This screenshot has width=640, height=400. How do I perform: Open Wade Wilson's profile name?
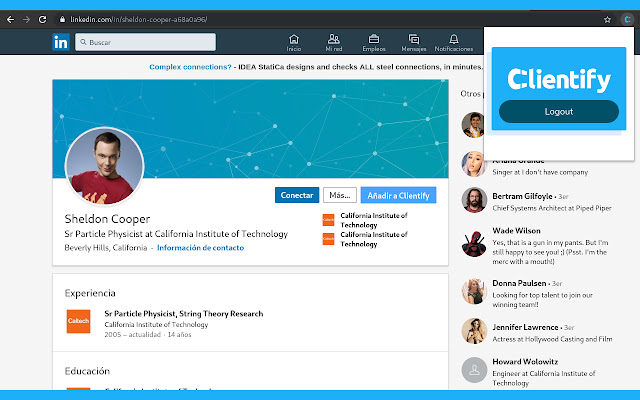516,231
